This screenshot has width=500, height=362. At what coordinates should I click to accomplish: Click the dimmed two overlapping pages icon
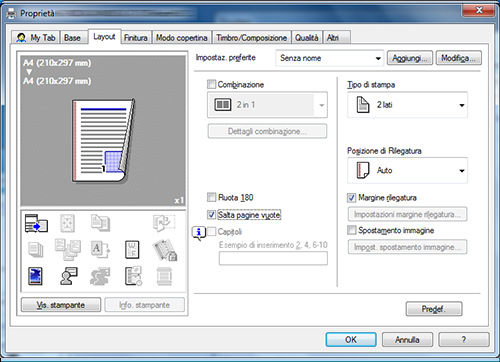(100, 223)
